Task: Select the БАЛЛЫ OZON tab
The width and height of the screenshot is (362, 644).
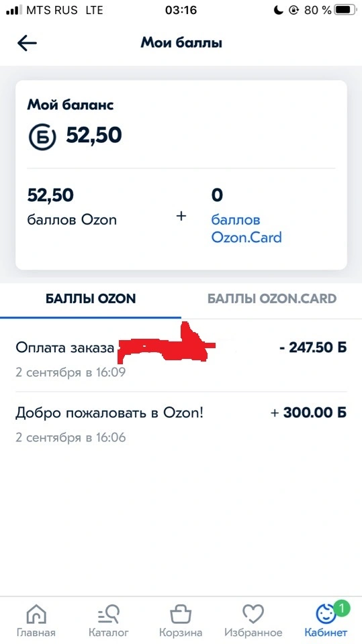Action: click(91, 299)
